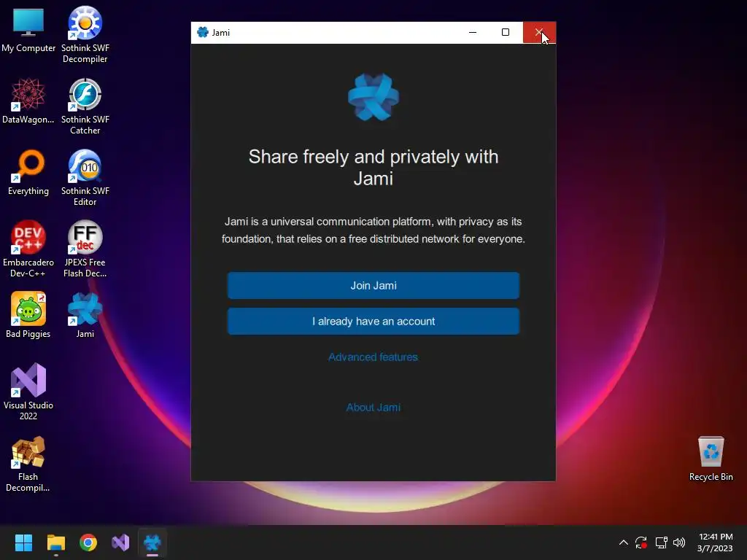Click the Jami description paragraph text
This screenshot has width=747, height=560.
tap(373, 230)
